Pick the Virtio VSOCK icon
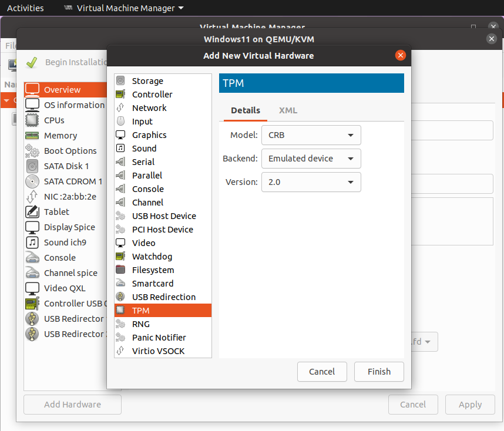The height and width of the screenshot is (431, 504). (x=120, y=351)
